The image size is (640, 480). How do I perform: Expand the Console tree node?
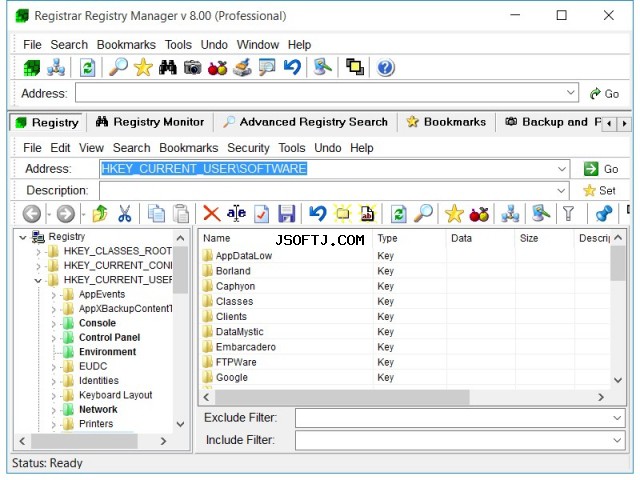[x=53, y=324]
